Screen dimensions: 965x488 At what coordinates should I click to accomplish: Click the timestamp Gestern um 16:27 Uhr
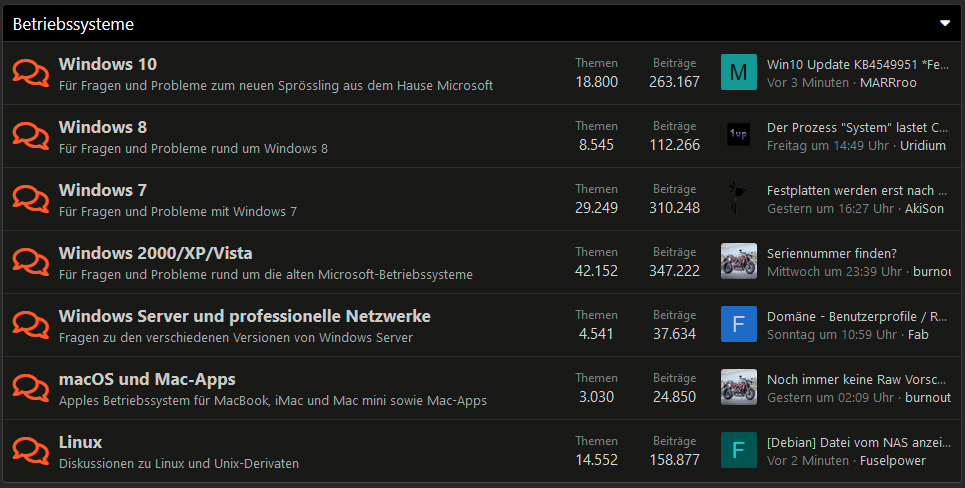[x=830, y=209]
